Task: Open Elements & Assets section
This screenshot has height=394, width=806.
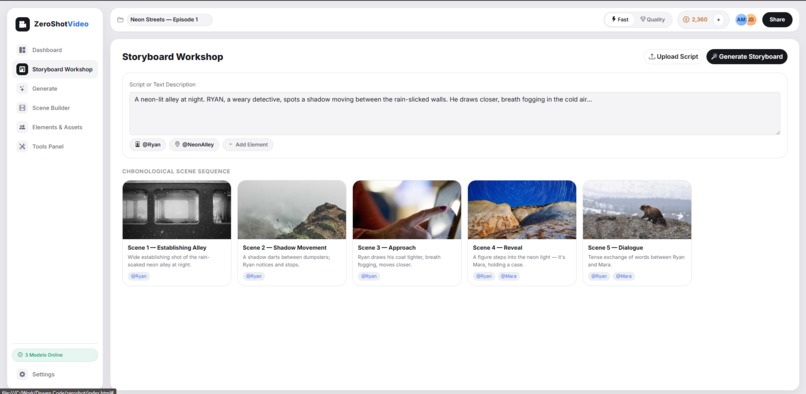Action: 54,127
